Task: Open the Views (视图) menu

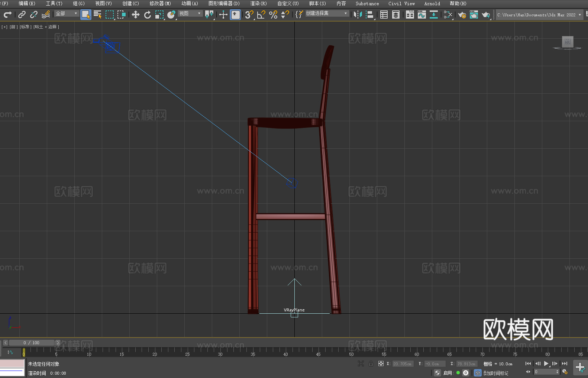Action: point(103,3)
